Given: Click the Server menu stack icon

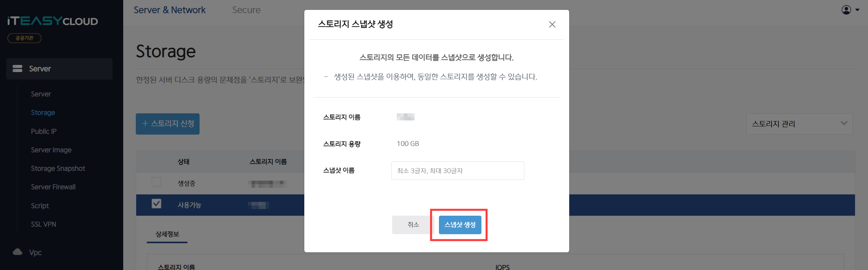Looking at the screenshot, I should [18, 68].
